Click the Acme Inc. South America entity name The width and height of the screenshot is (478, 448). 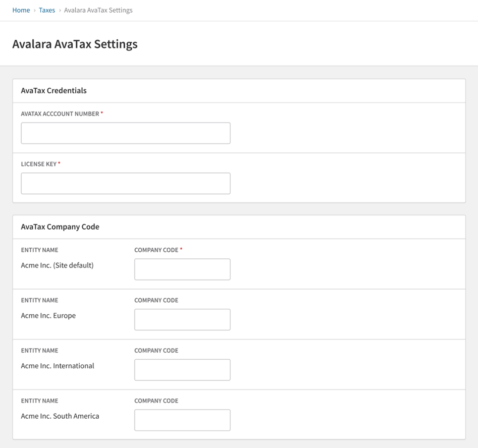[60, 416]
